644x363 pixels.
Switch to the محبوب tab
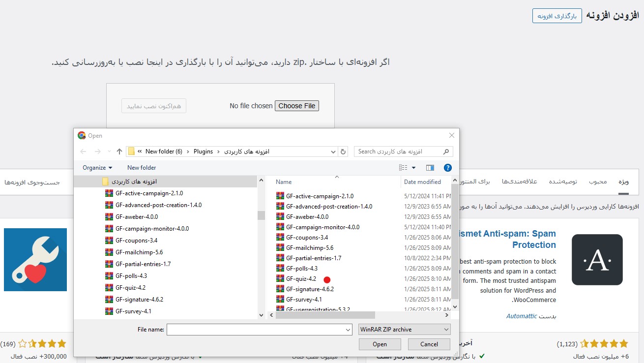pos(598,181)
